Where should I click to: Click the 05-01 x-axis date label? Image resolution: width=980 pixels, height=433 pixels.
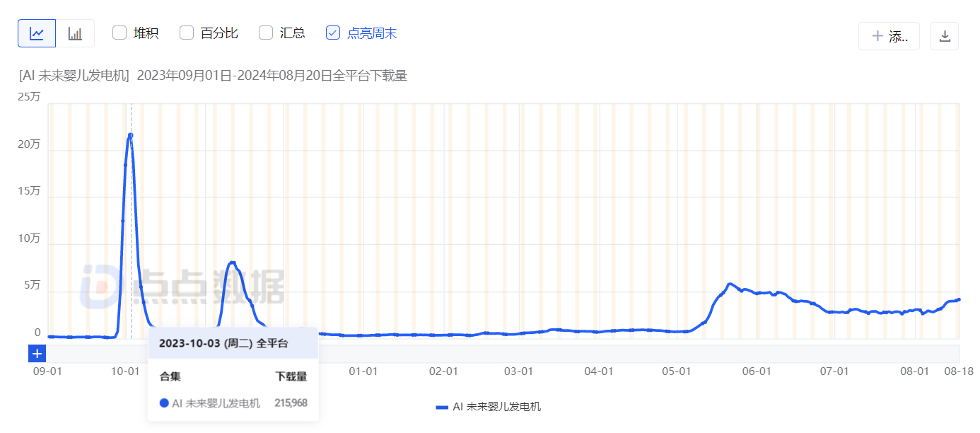click(x=676, y=371)
